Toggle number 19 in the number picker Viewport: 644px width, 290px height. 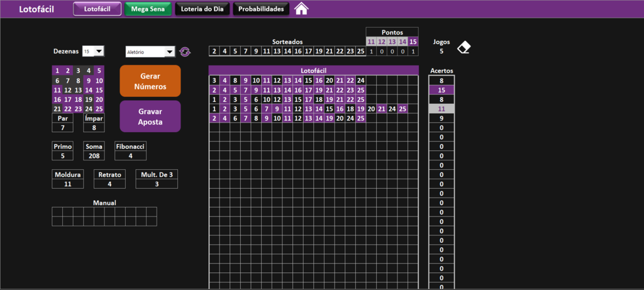point(89,99)
